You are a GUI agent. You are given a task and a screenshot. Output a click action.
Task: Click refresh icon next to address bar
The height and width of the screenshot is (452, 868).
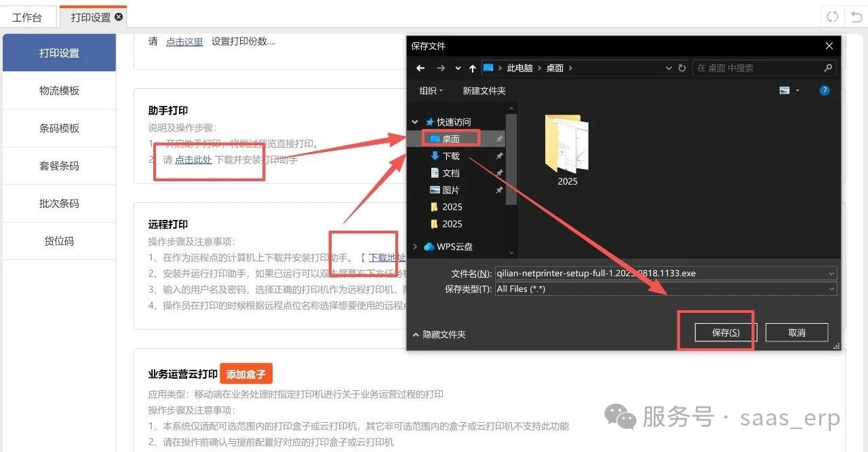coord(682,68)
